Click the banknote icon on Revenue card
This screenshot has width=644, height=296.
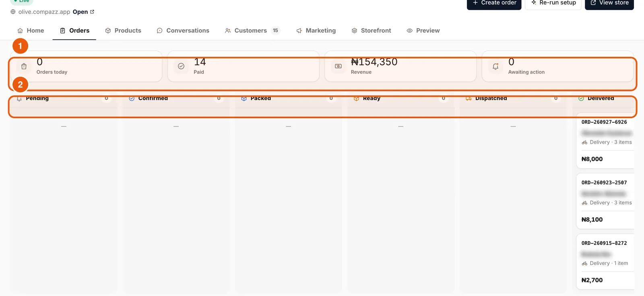339,66
